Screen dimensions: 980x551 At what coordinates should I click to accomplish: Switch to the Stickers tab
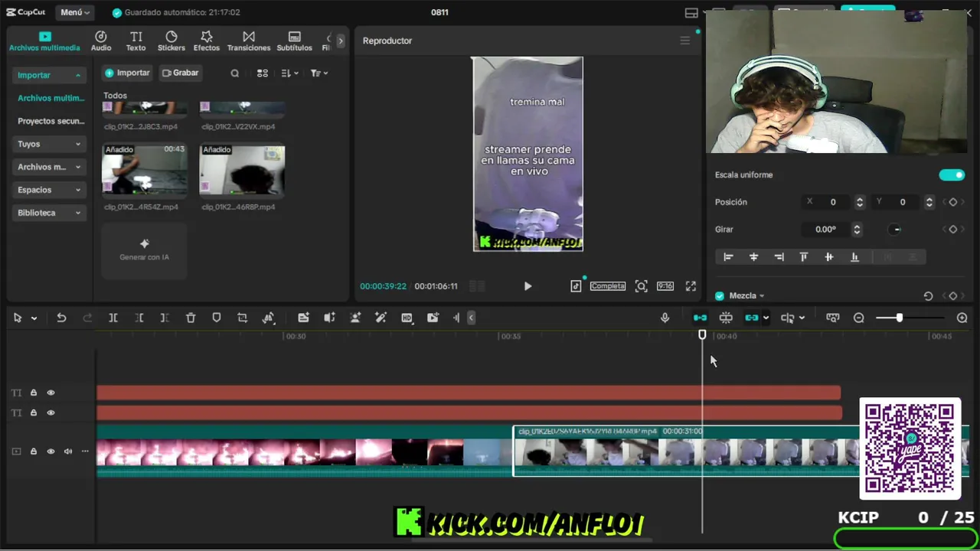point(171,41)
